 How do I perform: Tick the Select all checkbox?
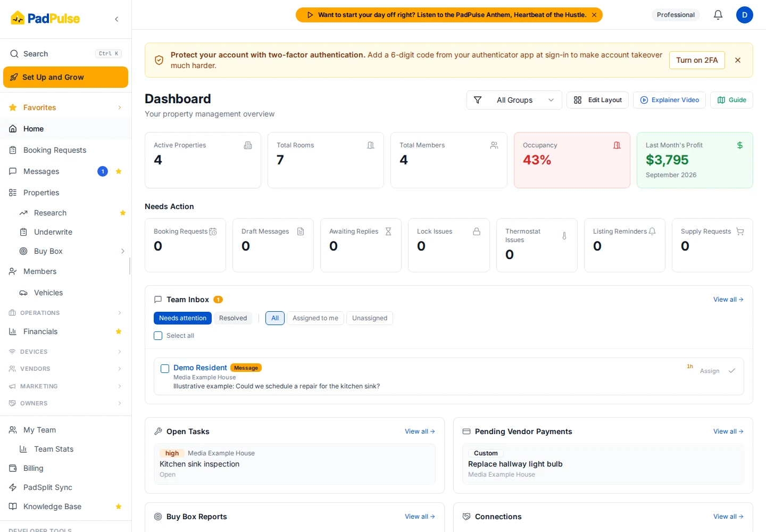click(x=158, y=336)
